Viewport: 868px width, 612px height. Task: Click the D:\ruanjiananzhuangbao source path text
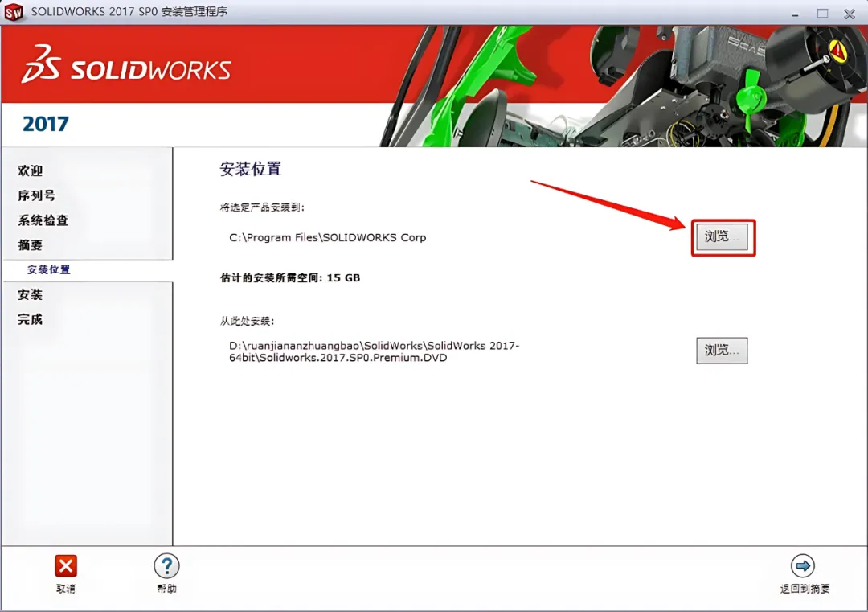pyautogui.click(x=375, y=351)
